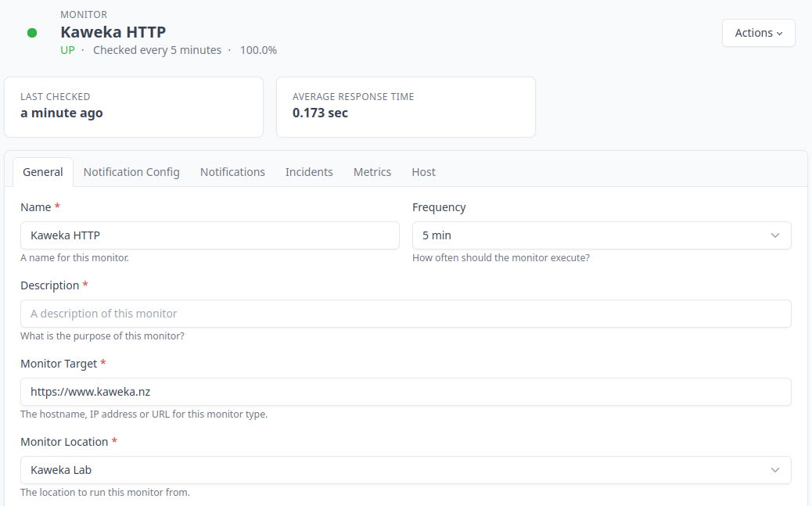Expand the Frequency dropdown set to 5 min
This screenshot has height=506, width=812.
601,235
